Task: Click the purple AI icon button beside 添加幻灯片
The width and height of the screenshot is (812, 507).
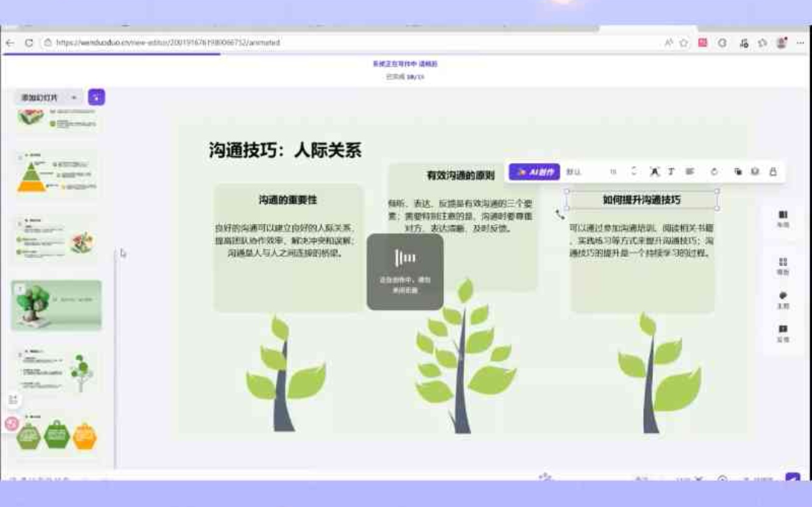Action: (x=96, y=97)
